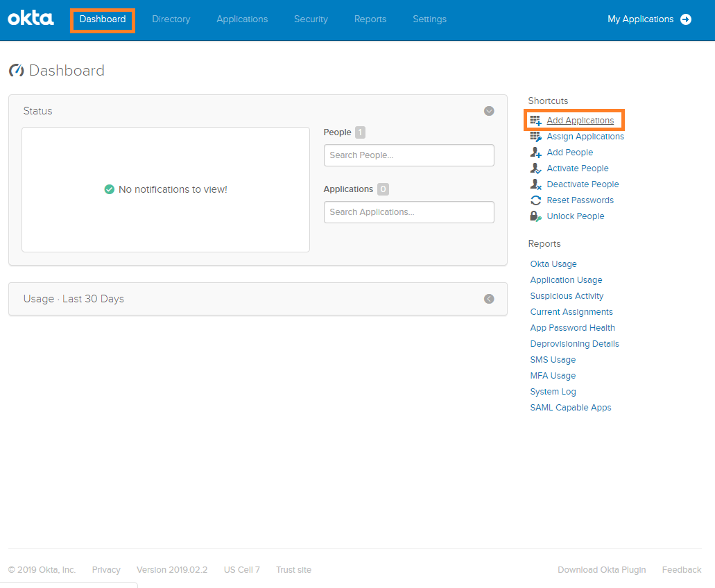This screenshot has width=715, height=588.
Task: Open the System Log report link
Action: pos(553,392)
